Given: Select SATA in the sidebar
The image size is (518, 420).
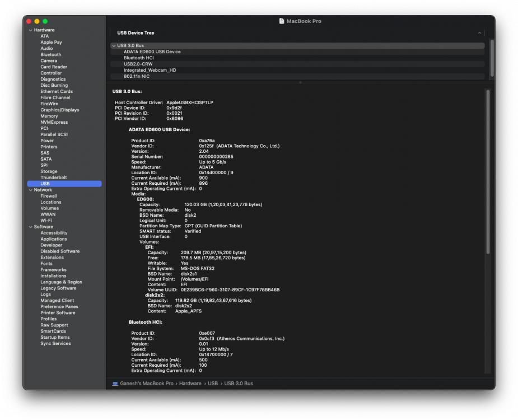Looking at the screenshot, I should [46, 159].
